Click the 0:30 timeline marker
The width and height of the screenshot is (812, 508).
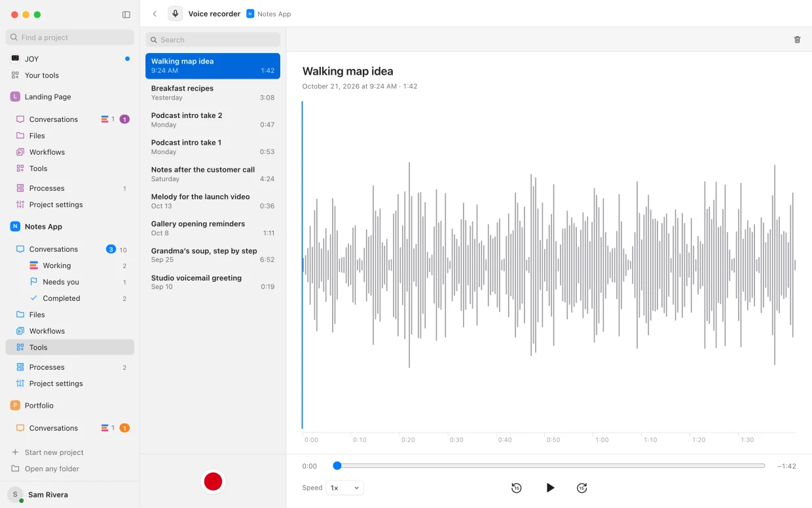(456, 440)
